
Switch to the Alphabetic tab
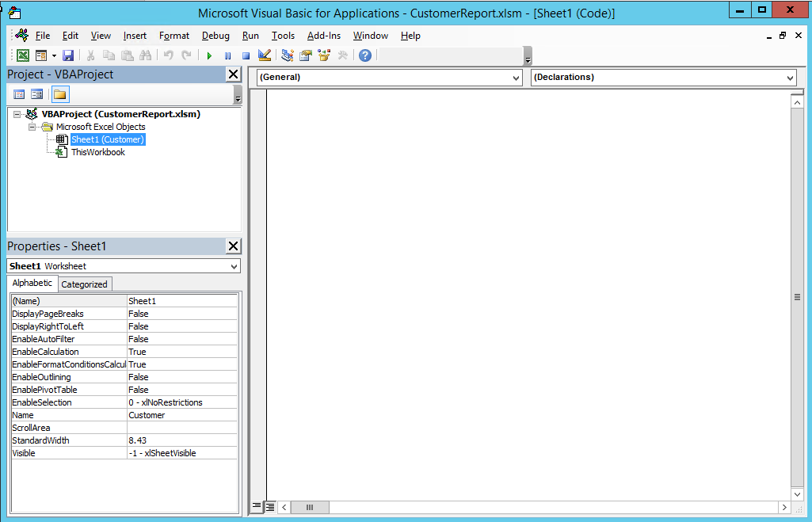pos(32,283)
